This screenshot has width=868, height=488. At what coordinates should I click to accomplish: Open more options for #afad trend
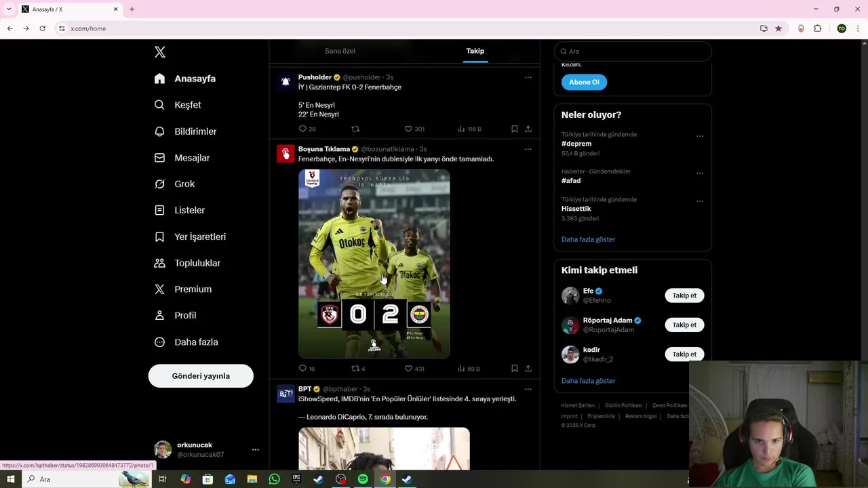click(700, 174)
